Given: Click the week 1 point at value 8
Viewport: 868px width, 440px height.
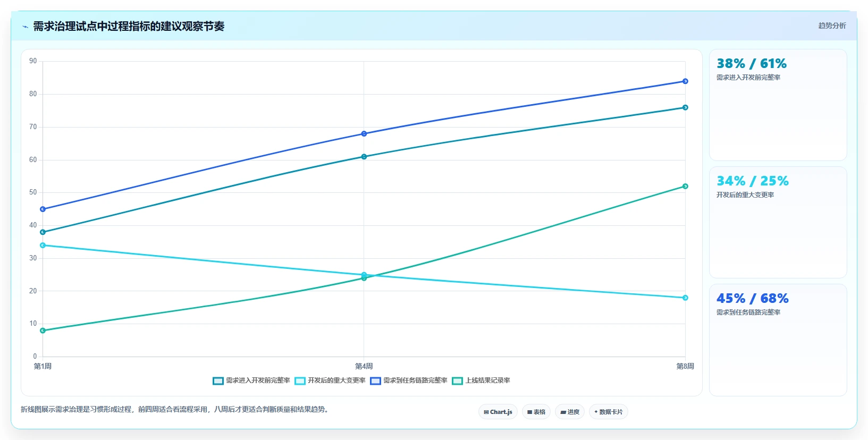Looking at the screenshot, I should tap(43, 331).
